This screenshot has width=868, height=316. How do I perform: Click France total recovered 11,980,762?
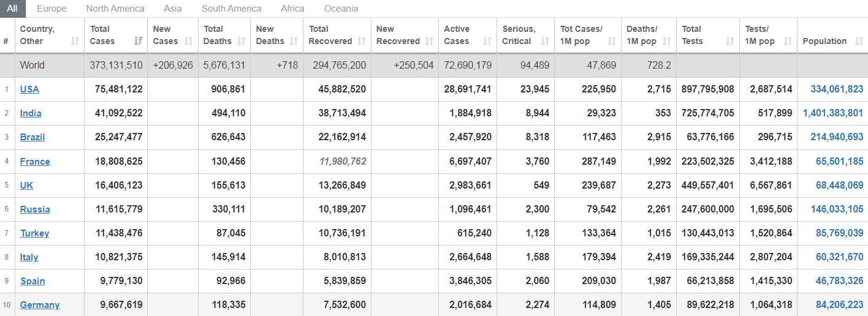click(x=343, y=162)
